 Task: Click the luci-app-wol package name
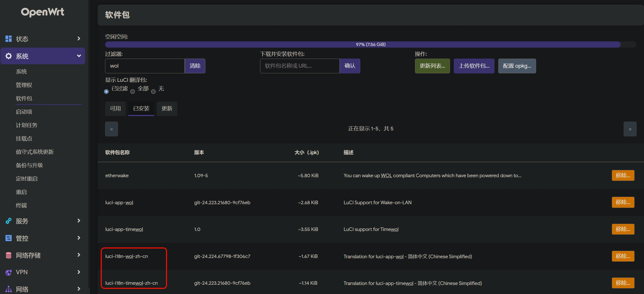119,202
